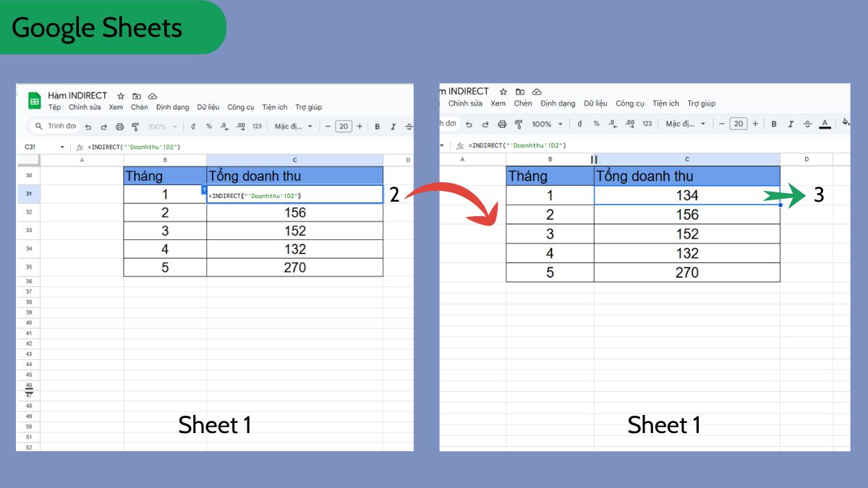Open the zoom level dropdown
Image resolution: width=868 pixels, height=488 pixels.
[x=162, y=126]
